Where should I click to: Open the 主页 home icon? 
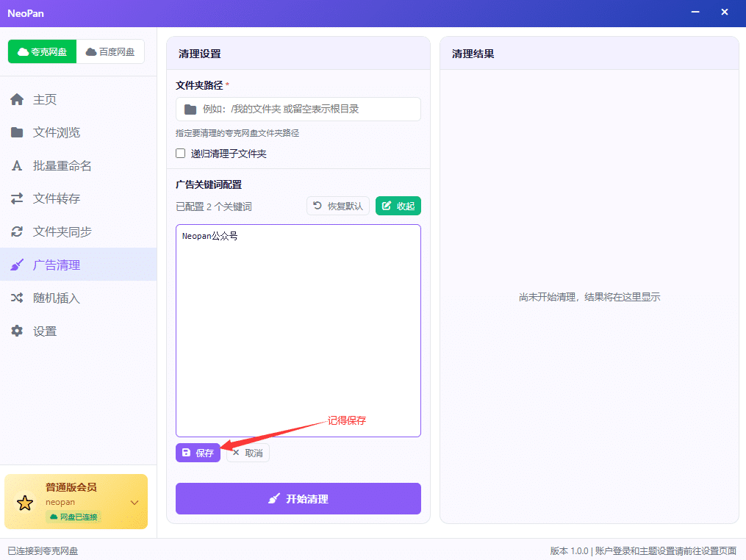click(17, 99)
